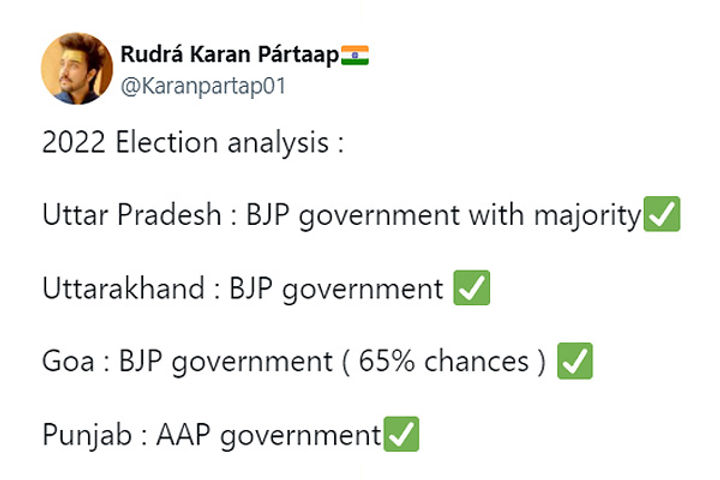Click "government" in the Punjab line
The image size is (720, 480).
301,436
